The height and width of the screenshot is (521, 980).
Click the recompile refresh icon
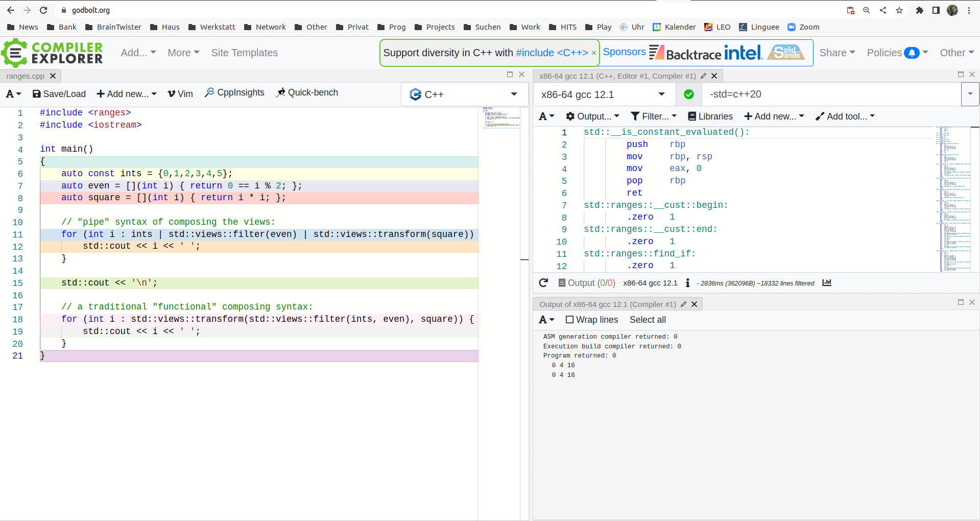(x=543, y=283)
